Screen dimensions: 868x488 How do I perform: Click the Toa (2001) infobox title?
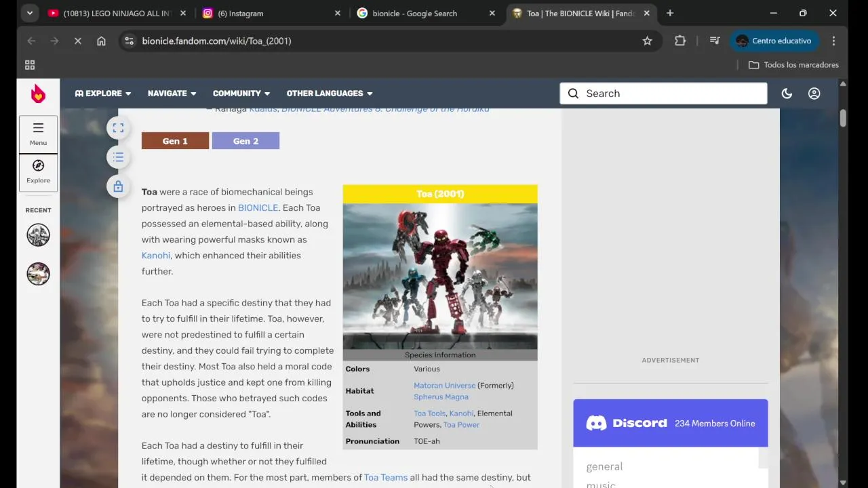click(440, 194)
